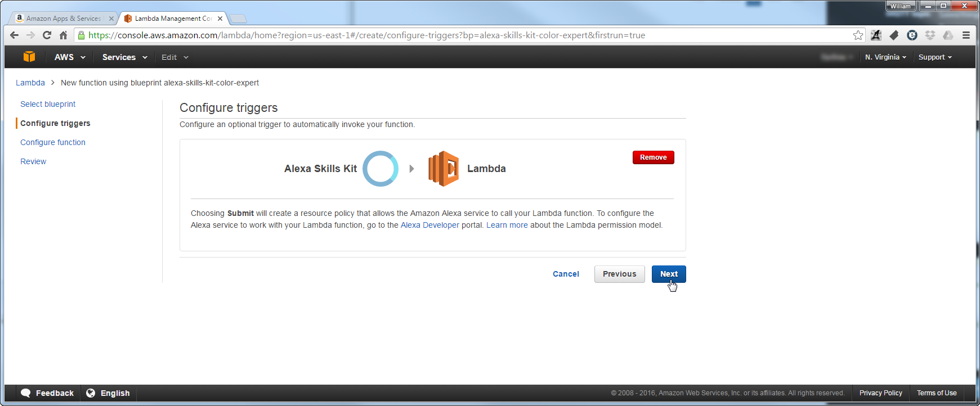
Task: Click the Privacy Policy footer link
Action: (880, 393)
